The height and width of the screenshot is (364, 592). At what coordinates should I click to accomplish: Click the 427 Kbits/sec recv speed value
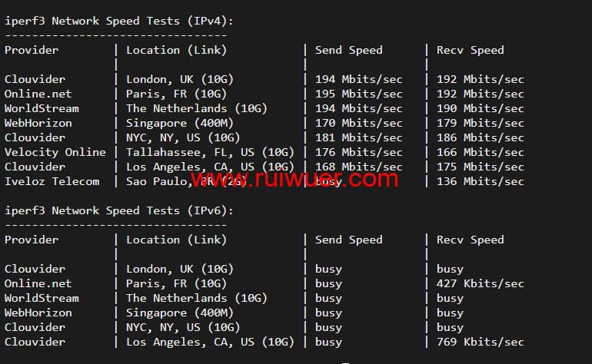click(481, 283)
